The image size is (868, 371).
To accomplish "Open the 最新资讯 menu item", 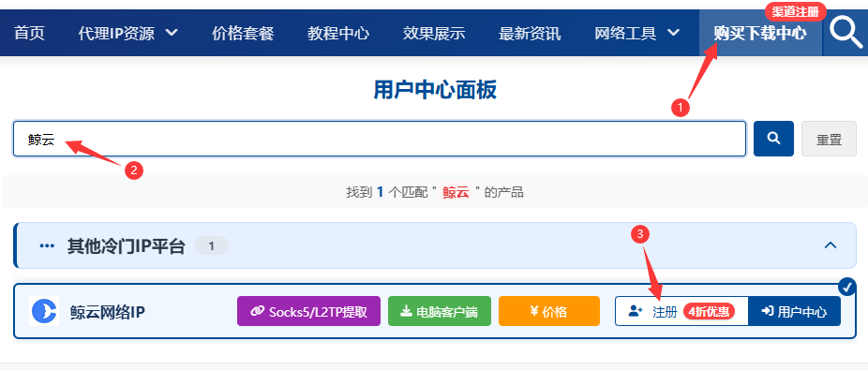I will tap(530, 33).
